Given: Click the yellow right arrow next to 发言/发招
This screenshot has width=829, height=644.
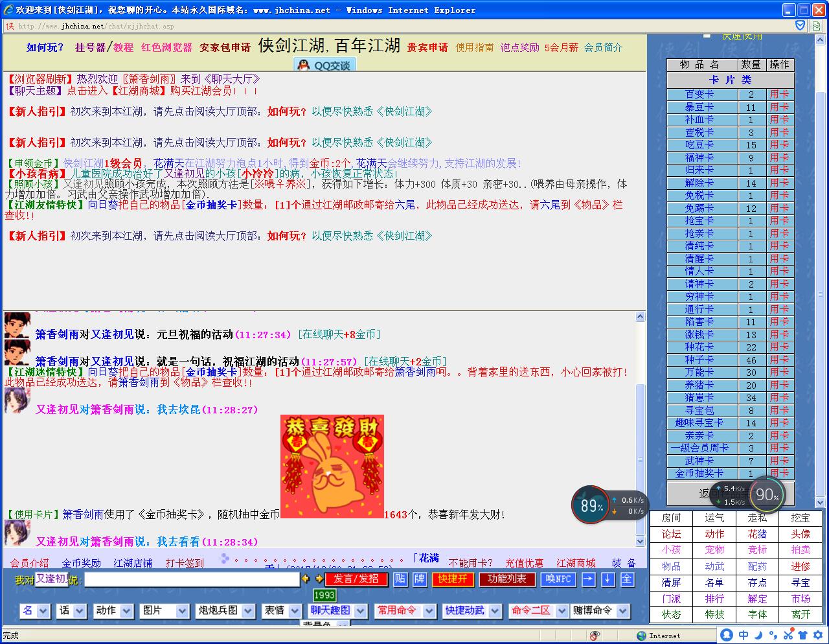Looking at the screenshot, I should tap(319, 579).
